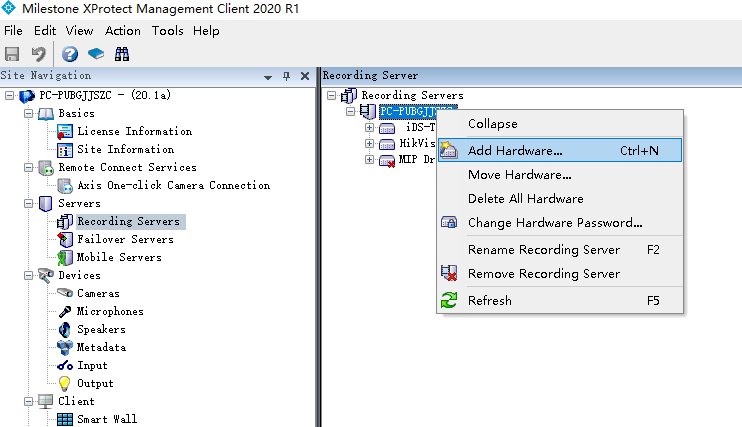The image size is (742, 427).
Task: Pin the Site Navigation panel with pushpin icon
Action: pyautogui.click(x=286, y=76)
